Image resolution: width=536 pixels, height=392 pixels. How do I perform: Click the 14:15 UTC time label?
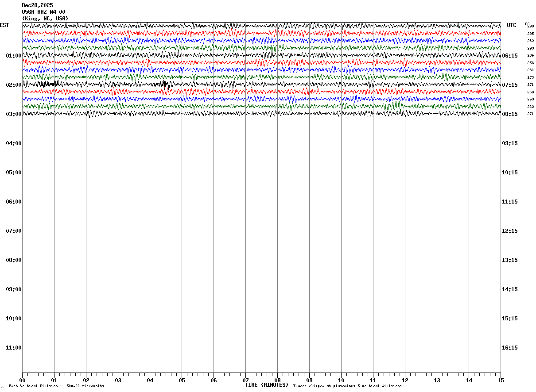coord(510,289)
